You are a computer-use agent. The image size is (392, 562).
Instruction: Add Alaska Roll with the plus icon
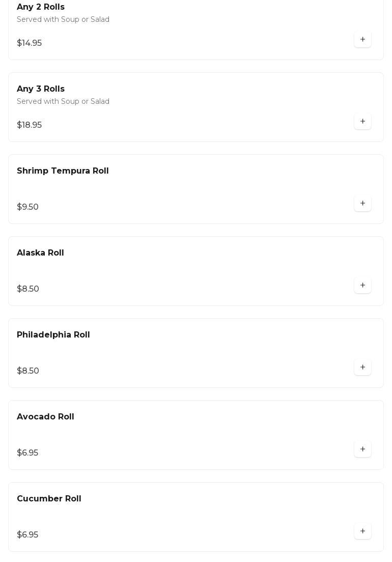point(362,285)
